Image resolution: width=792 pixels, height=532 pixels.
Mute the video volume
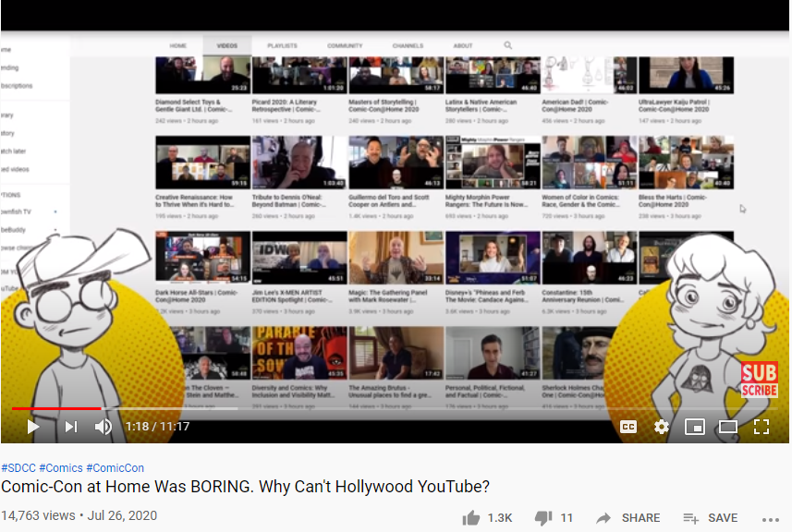click(x=104, y=427)
